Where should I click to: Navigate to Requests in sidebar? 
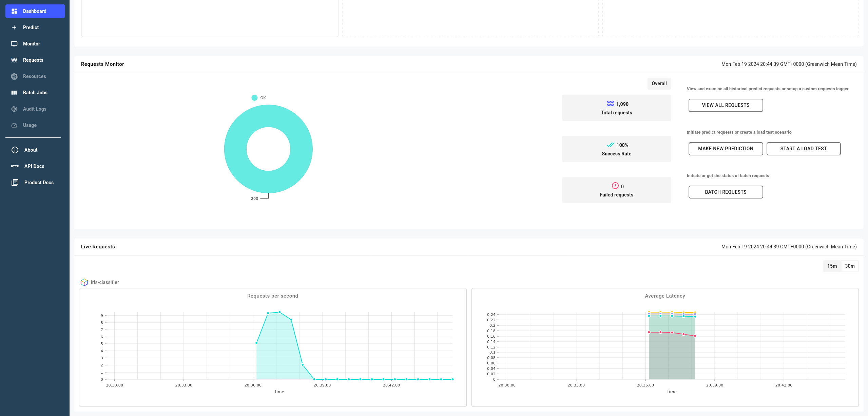pyautogui.click(x=35, y=60)
